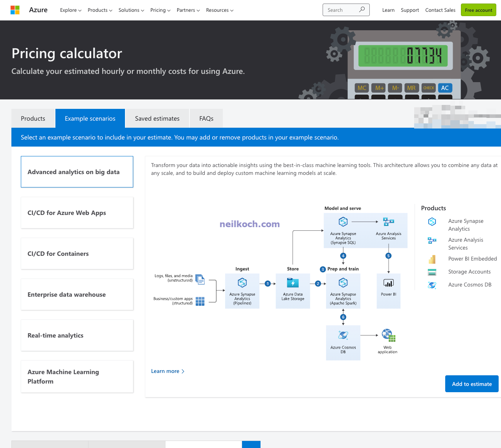Click the Synapse SQL icon in diagram
The image size is (501, 448).
click(343, 222)
